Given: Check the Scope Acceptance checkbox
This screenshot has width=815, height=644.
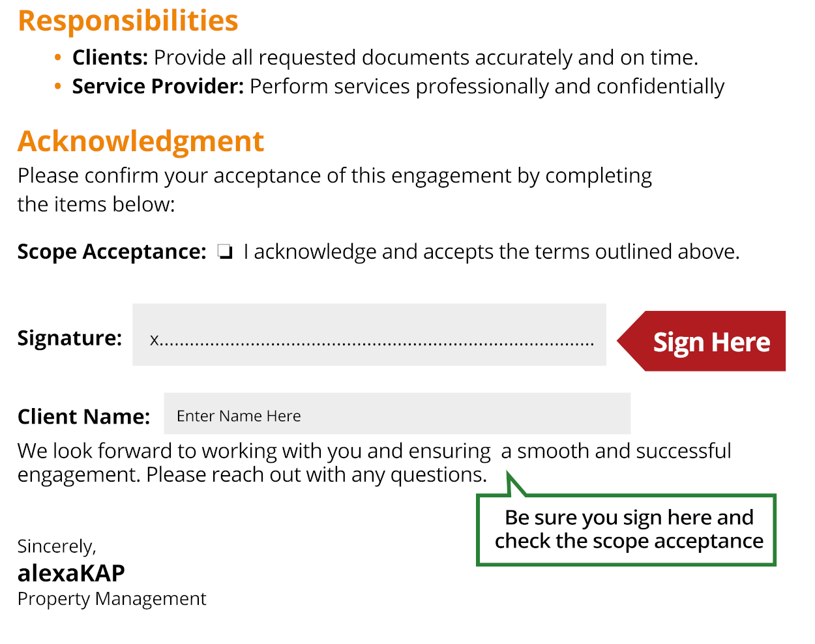Looking at the screenshot, I should (225, 252).
